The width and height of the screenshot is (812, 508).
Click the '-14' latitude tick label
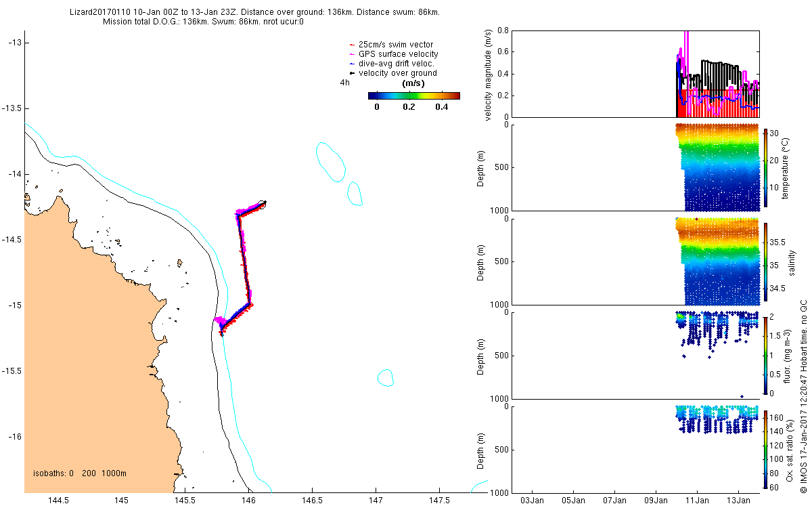pos(15,174)
